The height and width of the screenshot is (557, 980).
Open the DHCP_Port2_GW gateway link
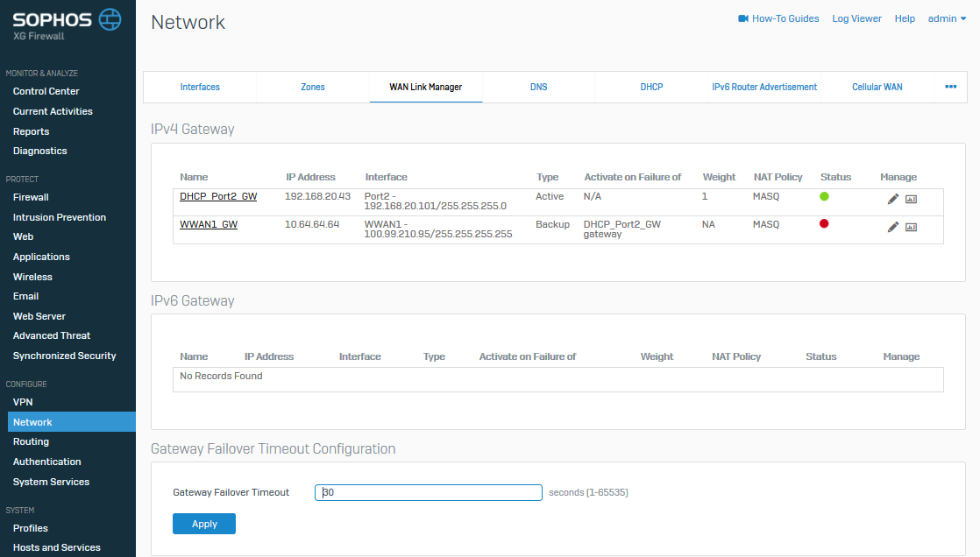pyautogui.click(x=218, y=197)
